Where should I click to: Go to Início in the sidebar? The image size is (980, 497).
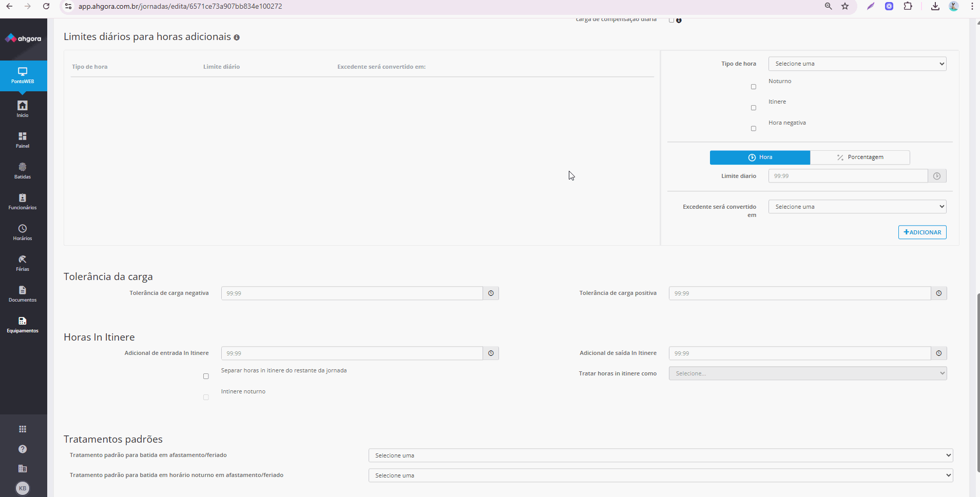tap(23, 109)
